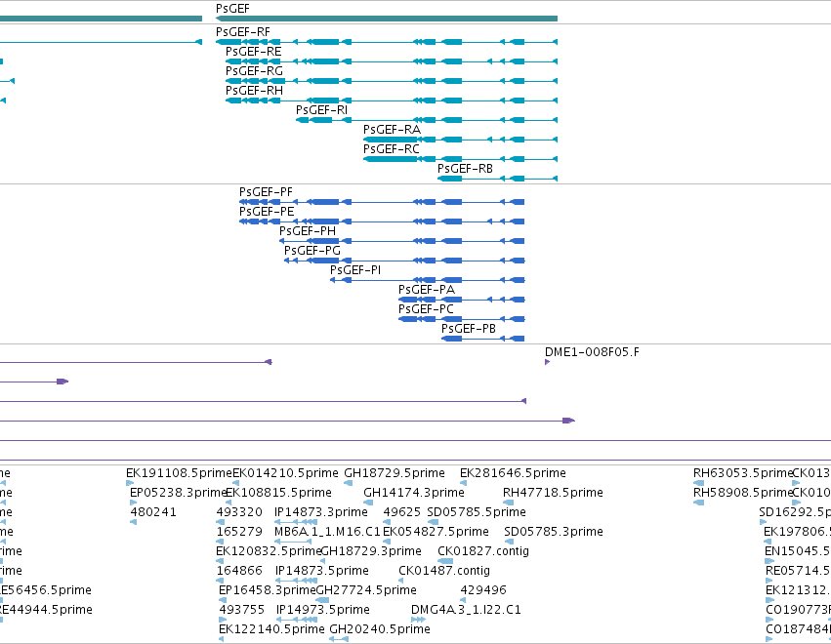This screenshot has width=831, height=644.
Task: Click feature DMG4A.3_1.I22.C1
Action: click(466, 610)
